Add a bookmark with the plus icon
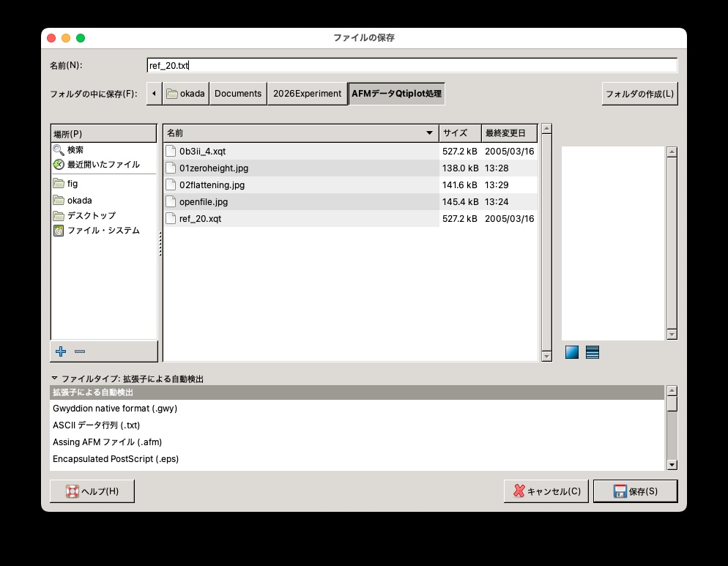The height and width of the screenshot is (566, 728). click(x=61, y=351)
